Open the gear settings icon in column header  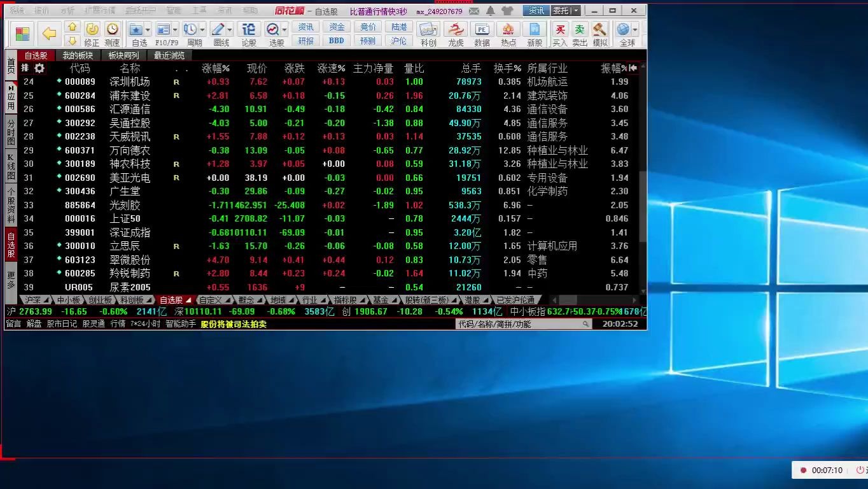[39, 68]
